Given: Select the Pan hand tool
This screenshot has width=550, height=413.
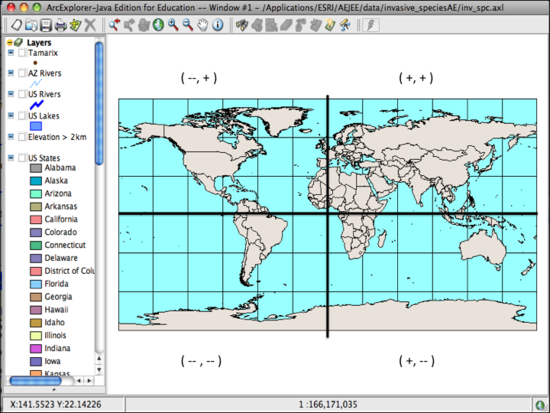Looking at the screenshot, I should pyautogui.click(x=203, y=25).
